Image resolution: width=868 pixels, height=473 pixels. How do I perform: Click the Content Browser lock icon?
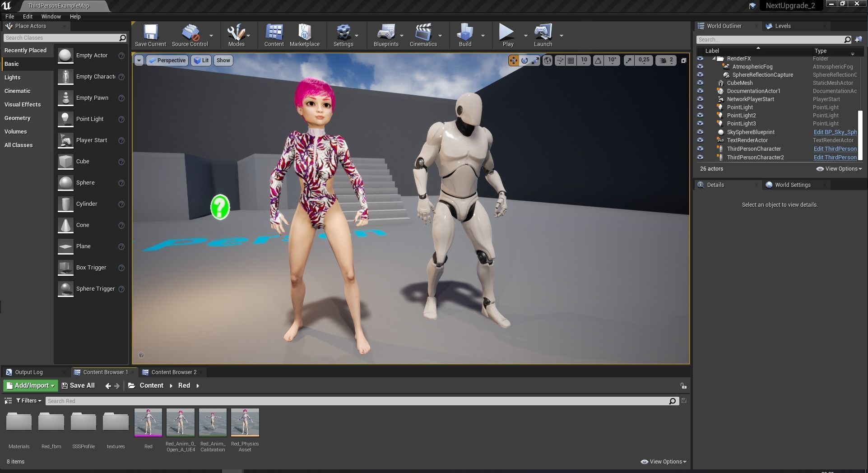683,386
